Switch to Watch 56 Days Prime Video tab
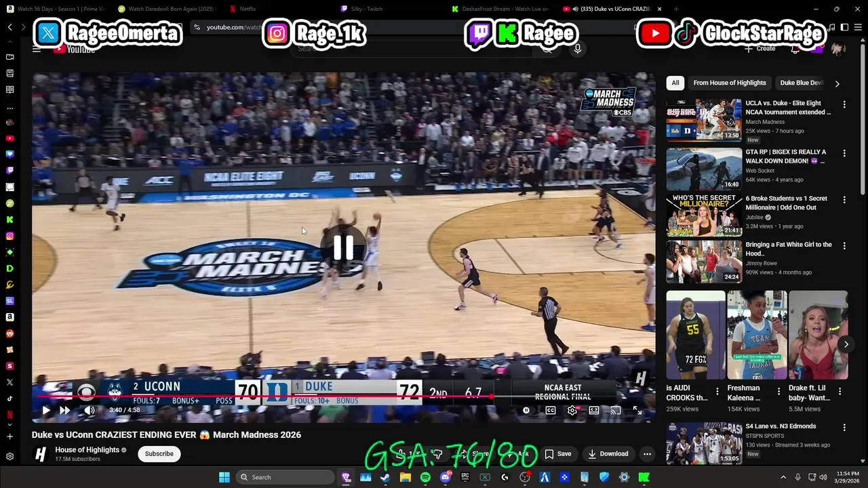 [58, 9]
